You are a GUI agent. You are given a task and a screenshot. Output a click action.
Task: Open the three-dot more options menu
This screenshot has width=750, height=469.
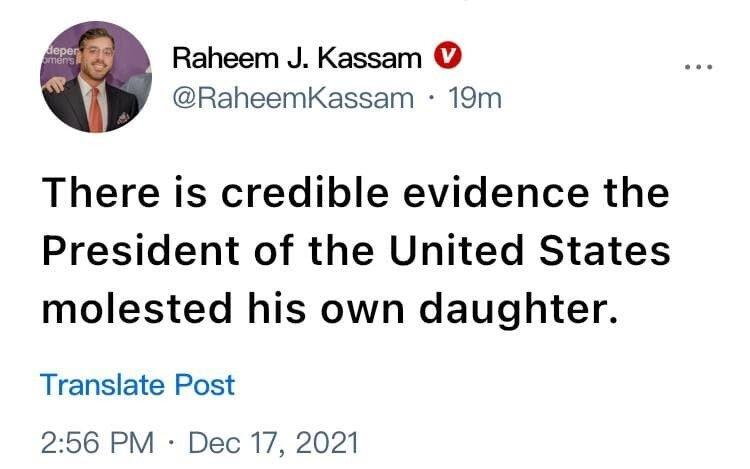pyautogui.click(x=698, y=67)
